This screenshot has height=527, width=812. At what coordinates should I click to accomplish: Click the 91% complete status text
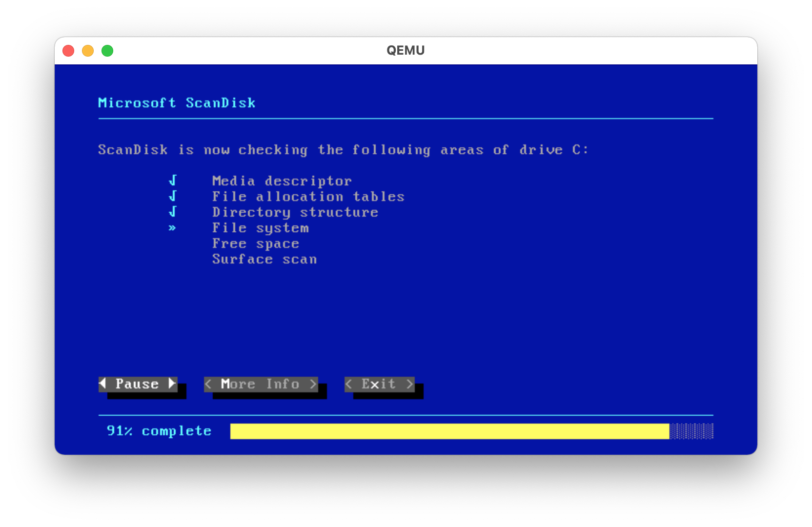click(159, 431)
